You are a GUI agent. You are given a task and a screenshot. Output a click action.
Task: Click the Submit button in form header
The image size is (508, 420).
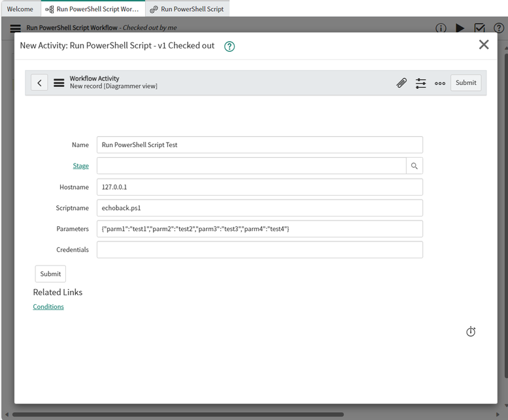point(466,82)
